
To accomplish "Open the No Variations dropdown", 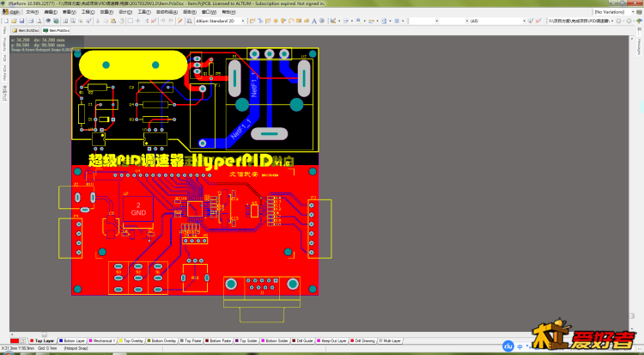I will tap(633, 12).
